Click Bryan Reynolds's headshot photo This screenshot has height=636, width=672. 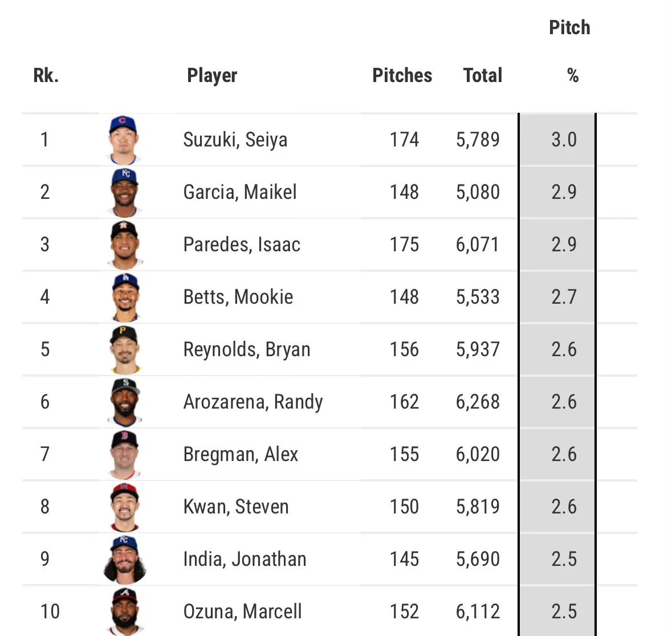click(x=124, y=350)
